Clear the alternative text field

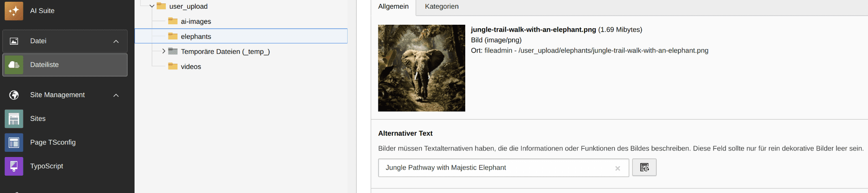[x=618, y=168]
